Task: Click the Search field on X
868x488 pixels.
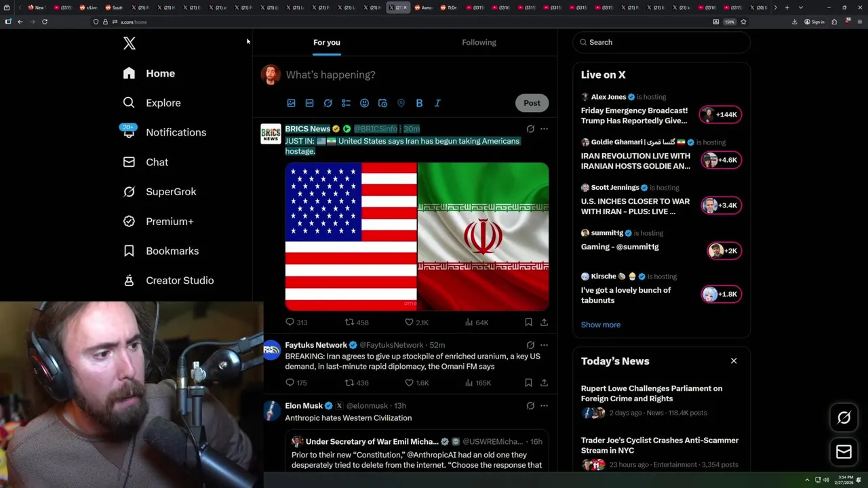Action: click(x=661, y=42)
